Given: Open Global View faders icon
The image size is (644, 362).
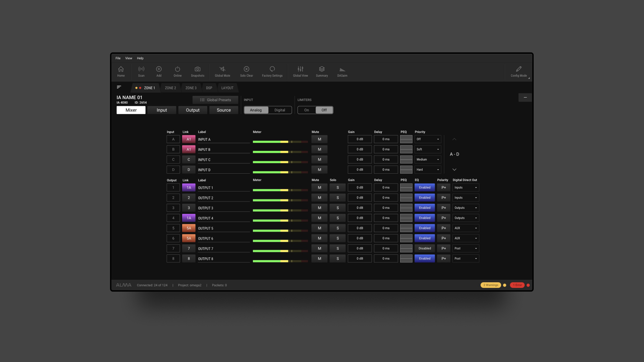Looking at the screenshot, I should coord(300,71).
